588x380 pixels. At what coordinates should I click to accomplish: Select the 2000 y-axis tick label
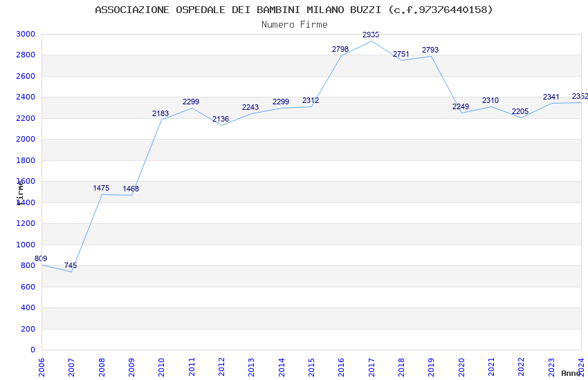[26, 140]
